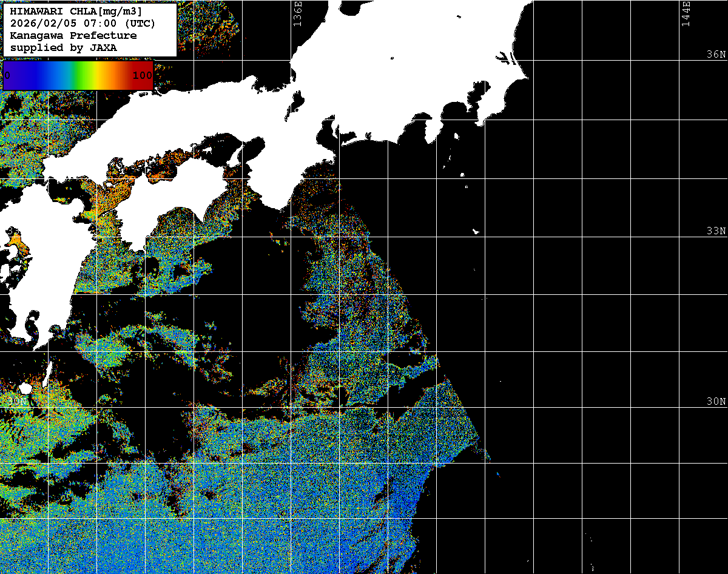Click the round white island above left 30N label

(25, 388)
